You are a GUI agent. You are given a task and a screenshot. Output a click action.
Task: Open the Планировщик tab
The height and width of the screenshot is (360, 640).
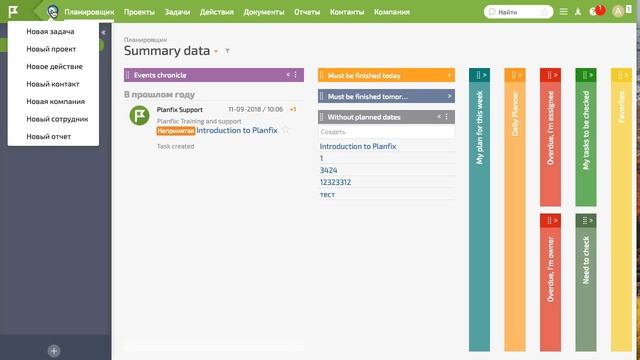[x=89, y=12]
